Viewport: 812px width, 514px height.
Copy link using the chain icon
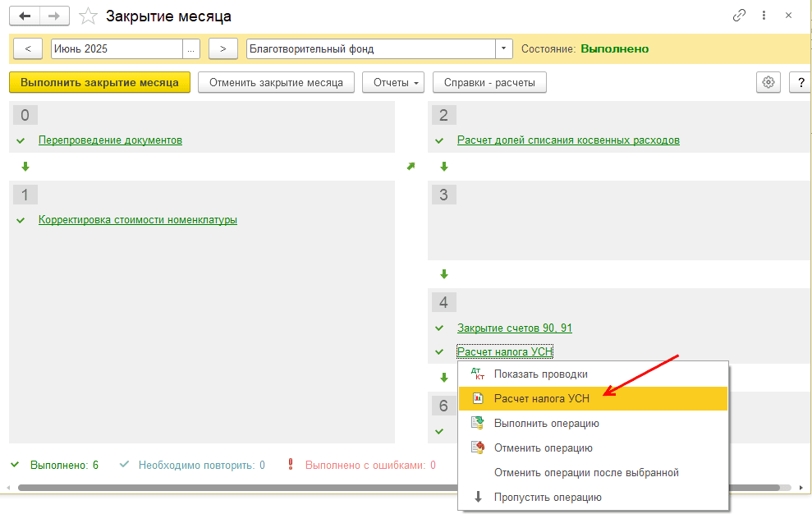coord(740,16)
